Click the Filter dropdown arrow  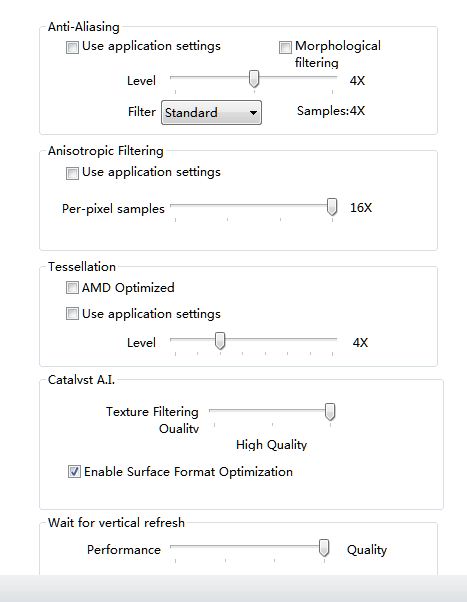coord(253,113)
